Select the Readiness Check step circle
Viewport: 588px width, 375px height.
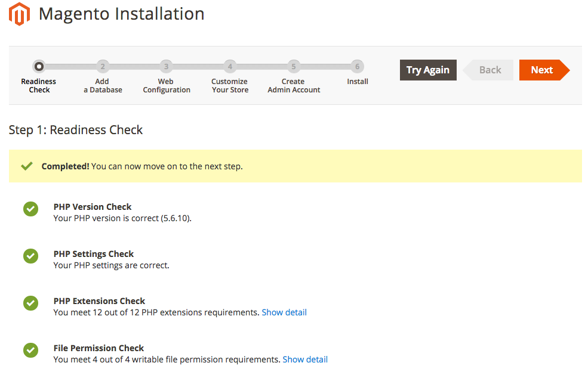(x=39, y=67)
